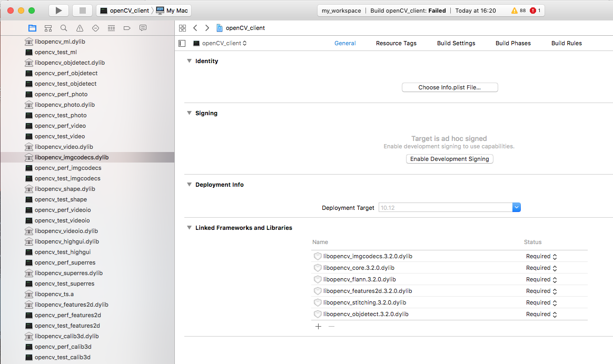Select libopencv_objdetect.3.2.0.dylib in linked libraries
Screen dimensions: 613x364
(x=365, y=314)
